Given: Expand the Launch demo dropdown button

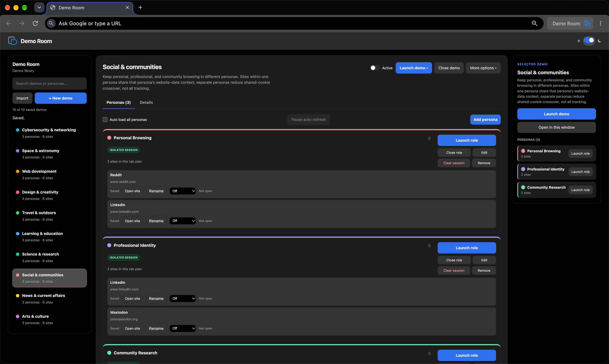Looking at the screenshot, I should pos(414,68).
